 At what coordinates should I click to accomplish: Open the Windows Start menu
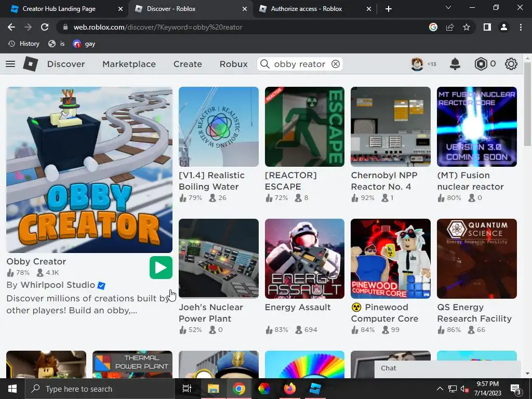tap(12, 389)
